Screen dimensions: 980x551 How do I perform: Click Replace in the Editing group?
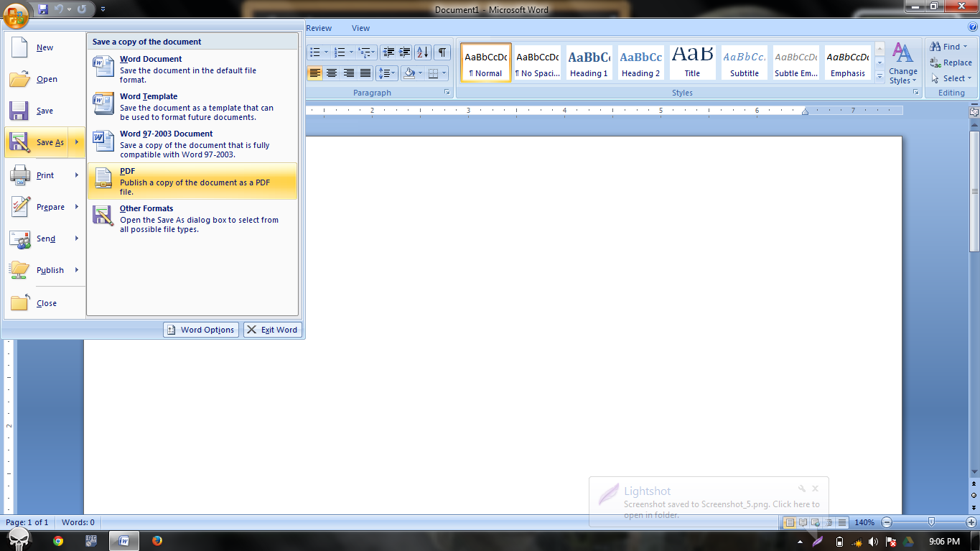pos(951,62)
